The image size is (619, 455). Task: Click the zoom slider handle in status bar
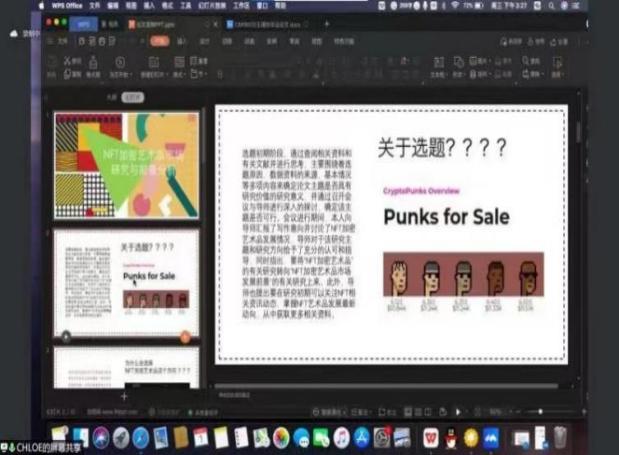click(540, 412)
